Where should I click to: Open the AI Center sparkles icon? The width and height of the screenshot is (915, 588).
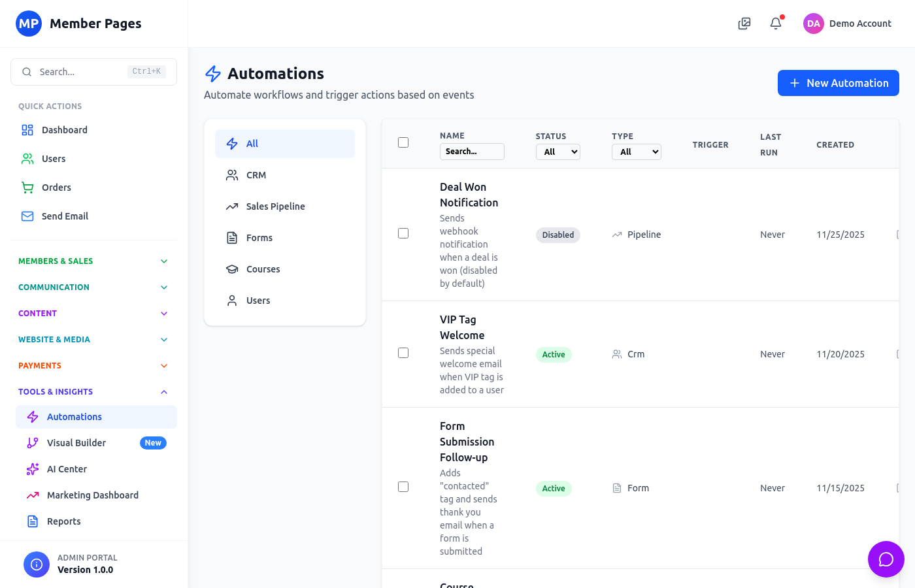point(31,468)
